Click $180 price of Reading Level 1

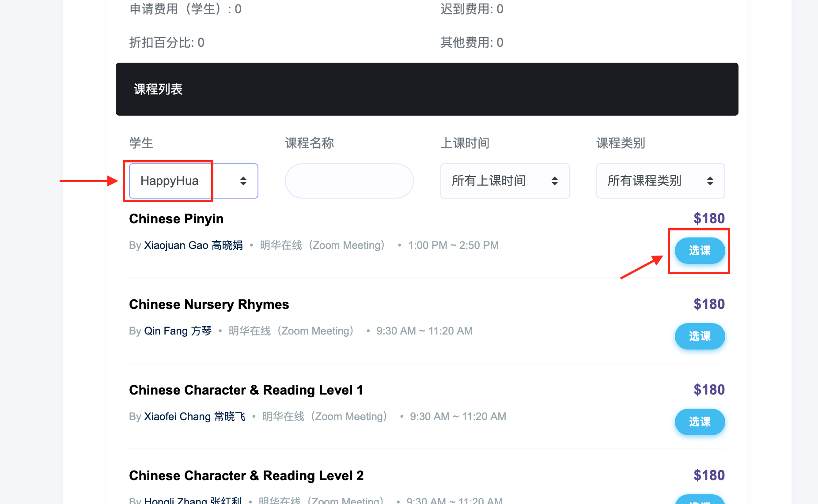(x=709, y=390)
